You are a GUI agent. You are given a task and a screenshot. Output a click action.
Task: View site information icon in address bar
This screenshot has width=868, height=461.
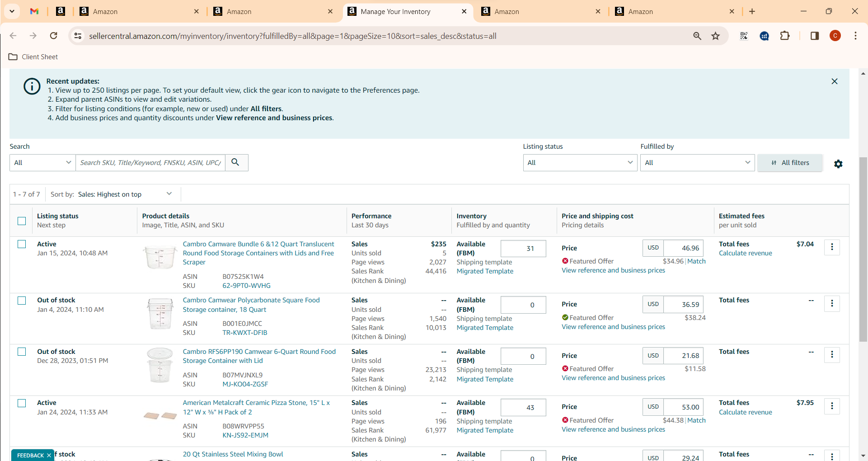pyautogui.click(x=78, y=36)
